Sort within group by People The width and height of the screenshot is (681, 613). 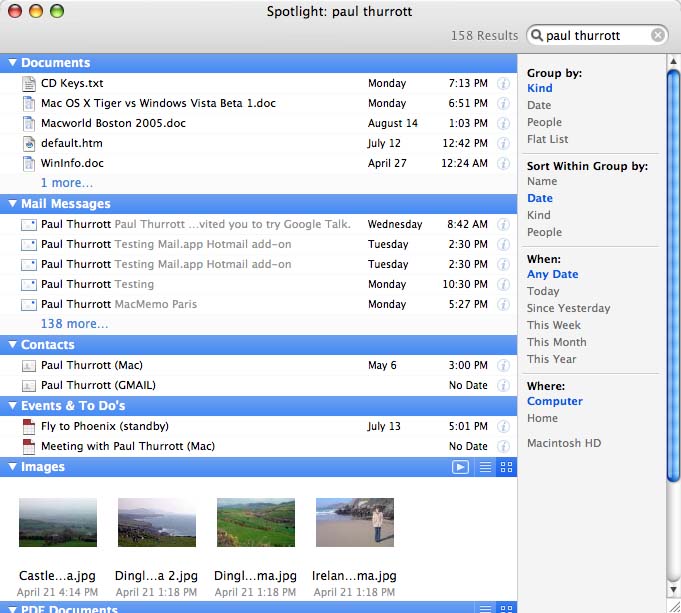coord(544,232)
